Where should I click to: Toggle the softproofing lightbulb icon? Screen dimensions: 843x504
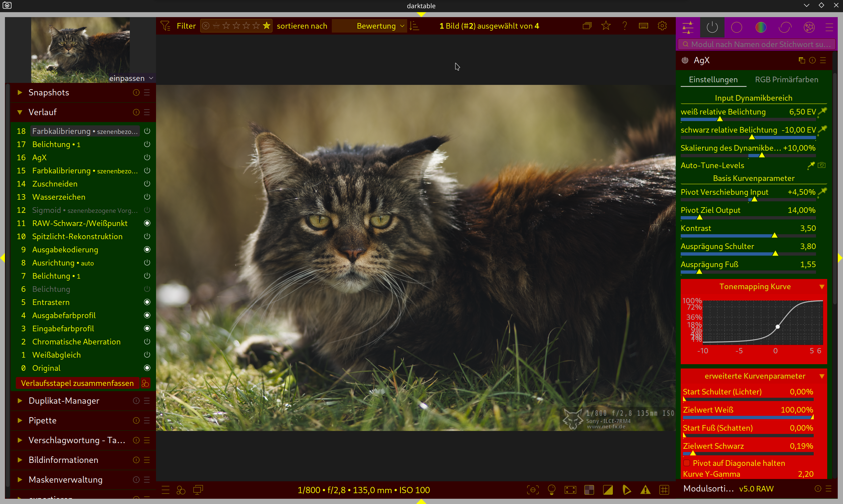click(551, 490)
